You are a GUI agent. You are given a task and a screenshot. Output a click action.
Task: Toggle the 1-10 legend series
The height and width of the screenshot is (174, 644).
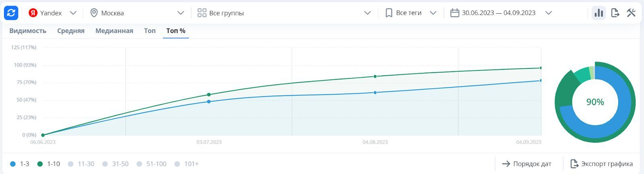49,164
